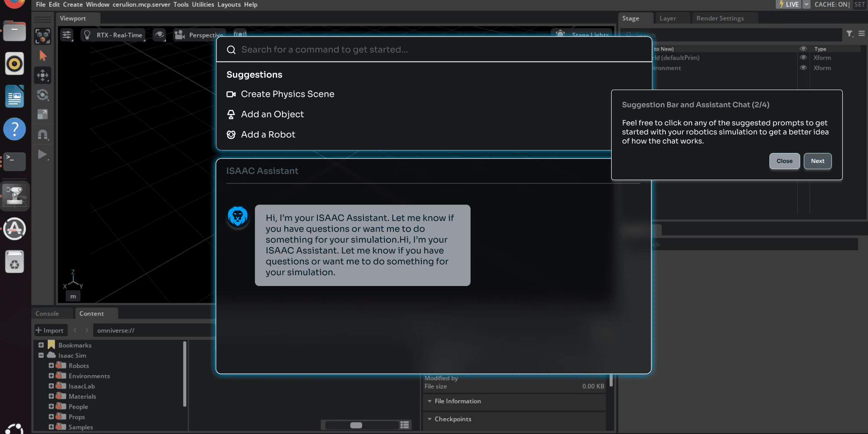Activate the Rotate tool

[42, 95]
